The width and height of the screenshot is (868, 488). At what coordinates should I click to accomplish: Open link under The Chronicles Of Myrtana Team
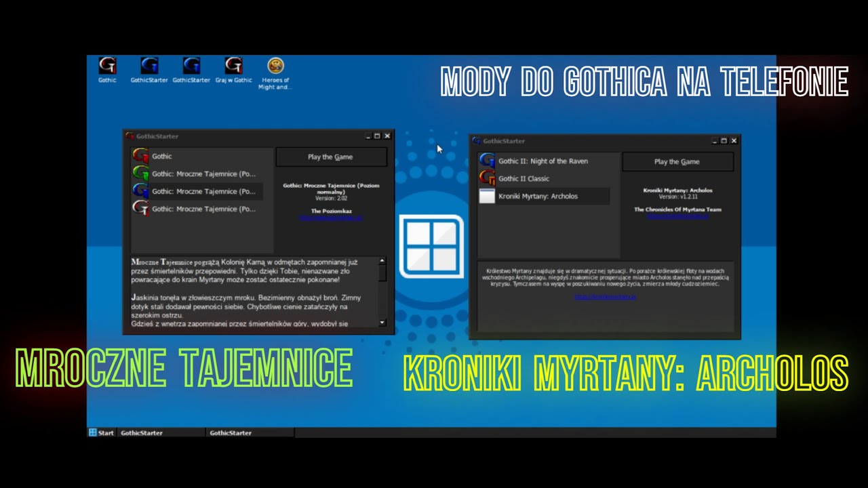click(677, 216)
